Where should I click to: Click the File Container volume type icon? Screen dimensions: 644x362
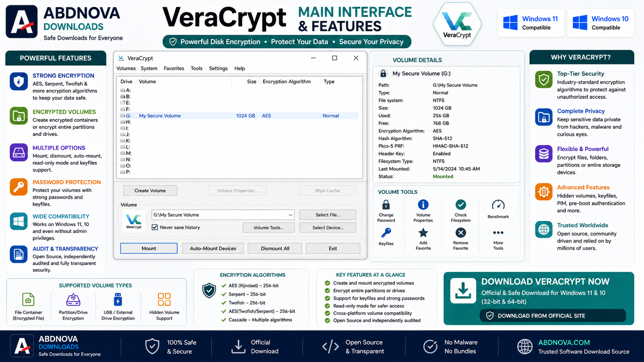28,299
